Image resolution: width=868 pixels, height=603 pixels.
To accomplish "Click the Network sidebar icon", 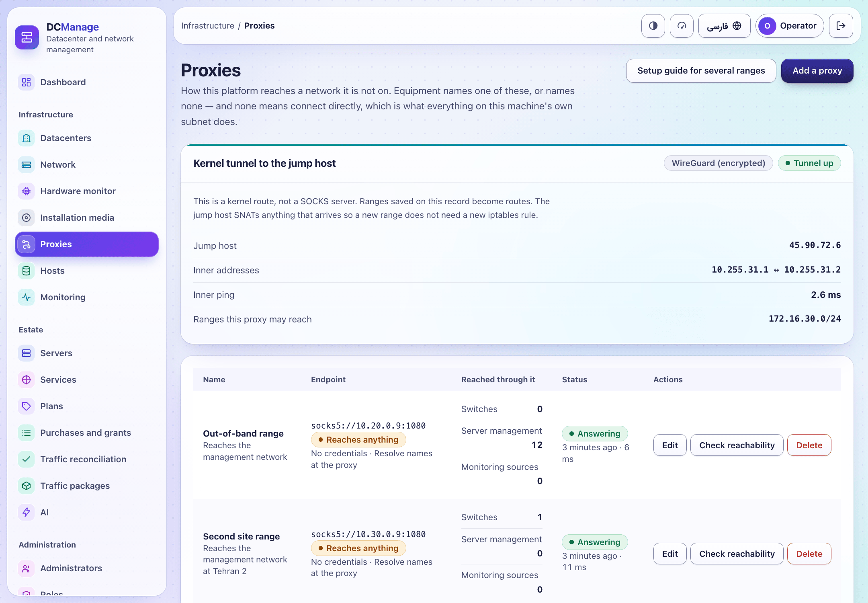I will 26,165.
